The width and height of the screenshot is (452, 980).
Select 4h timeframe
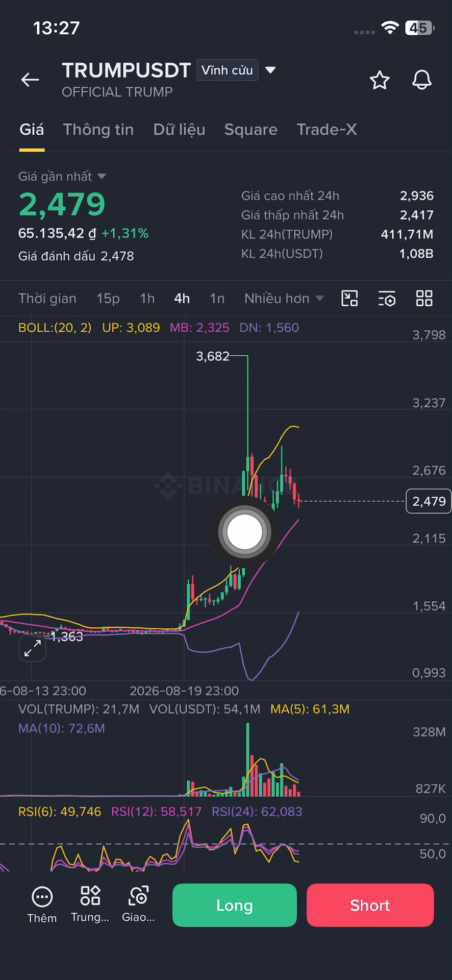(182, 299)
